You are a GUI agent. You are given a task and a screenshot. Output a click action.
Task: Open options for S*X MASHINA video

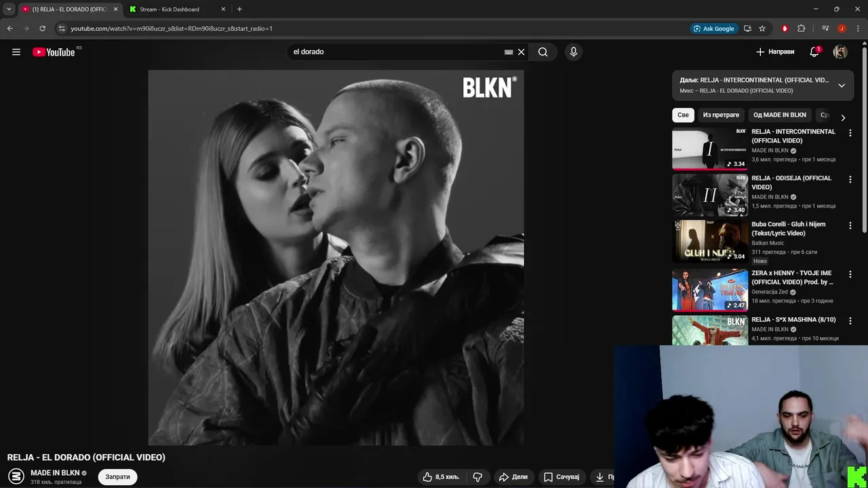pos(850,321)
